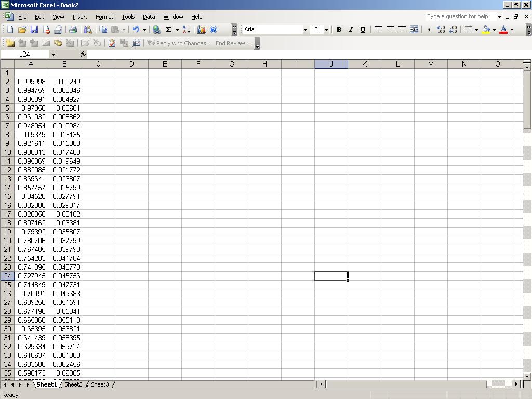The image size is (532, 399).
Task: Sort ascending with the A-Z icon
Action: [186, 30]
